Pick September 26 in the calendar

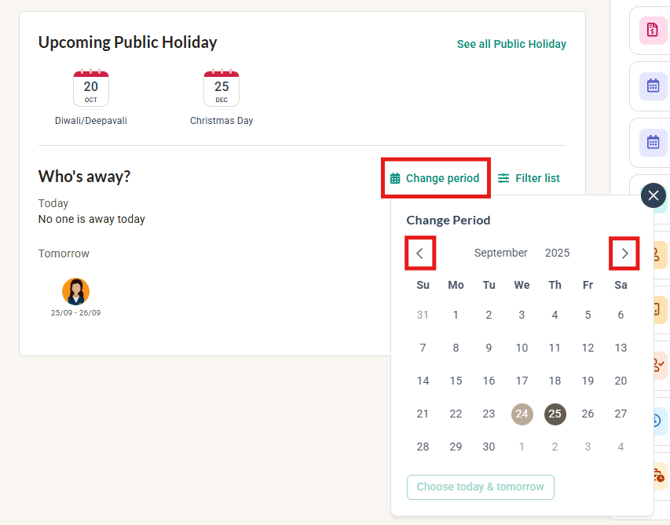coord(588,414)
